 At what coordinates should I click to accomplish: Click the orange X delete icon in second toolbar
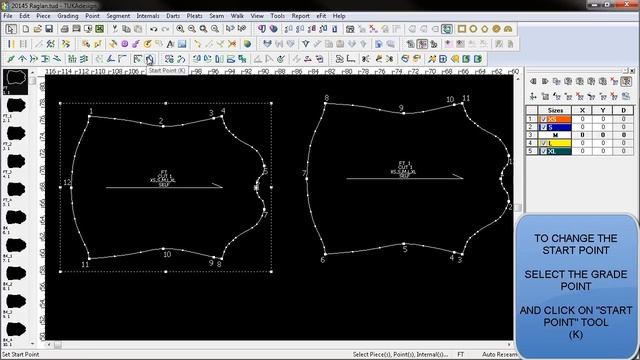click(x=232, y=44)
